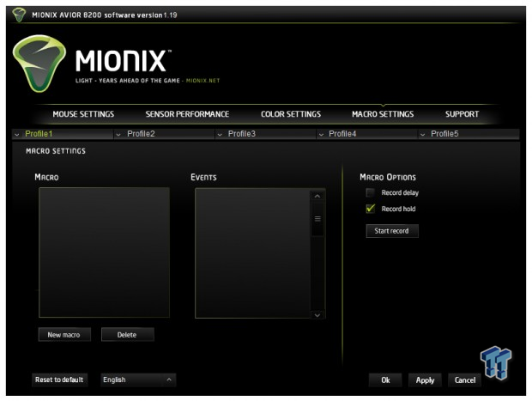Click Reset to default
This screenshot has width=532, height=401.
click(x=59, y=380)
